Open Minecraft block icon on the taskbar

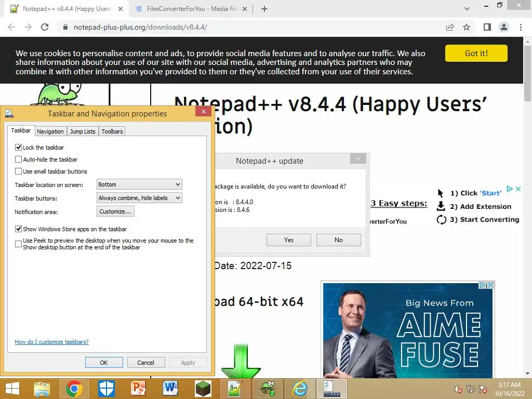pos(203,389)
